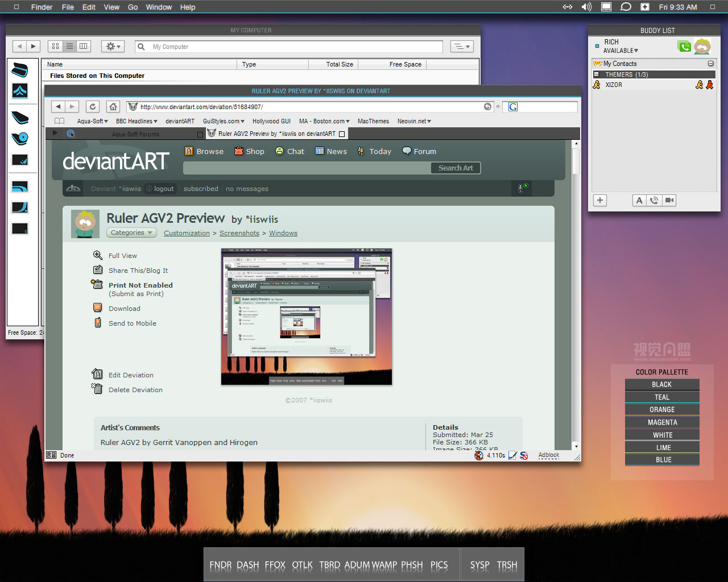This screenshot has width=728, height=582.
Task: Open the Aqua-Soft bookmark dropdown
Action: [93, 121]
